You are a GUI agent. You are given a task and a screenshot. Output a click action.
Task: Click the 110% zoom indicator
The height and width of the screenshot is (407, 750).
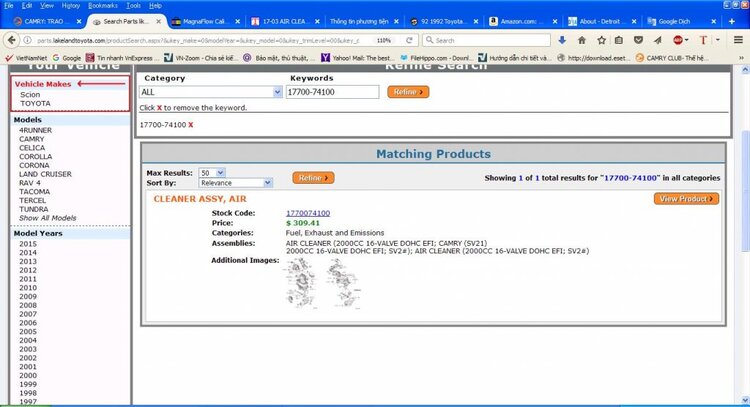coord(384,41)
